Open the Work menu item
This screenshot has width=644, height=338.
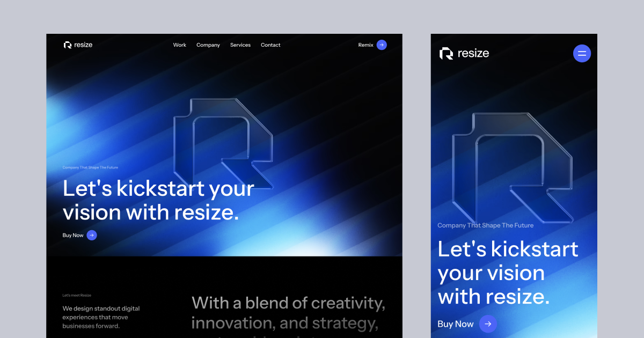pos(180,45)
